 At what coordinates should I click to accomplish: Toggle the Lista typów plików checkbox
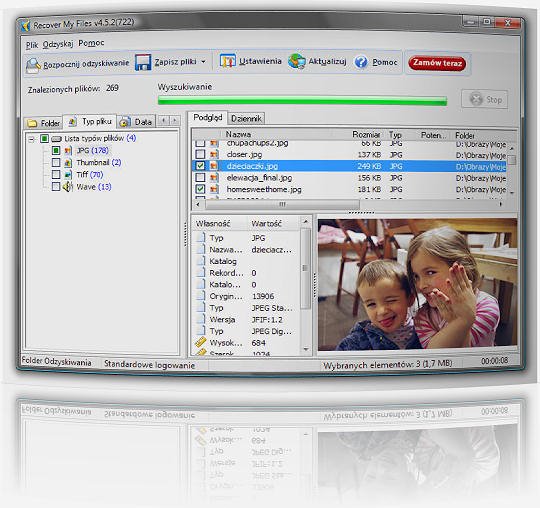pyautogui.click(x=44, y=138)
